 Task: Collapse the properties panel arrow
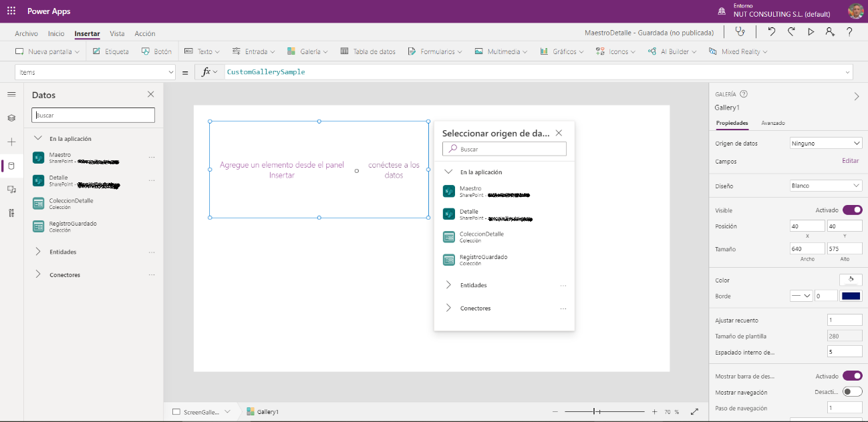pos(857,96)
